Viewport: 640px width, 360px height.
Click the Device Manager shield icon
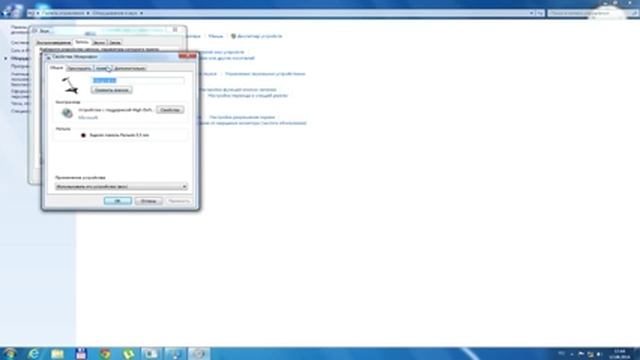[x=233, y=36]
